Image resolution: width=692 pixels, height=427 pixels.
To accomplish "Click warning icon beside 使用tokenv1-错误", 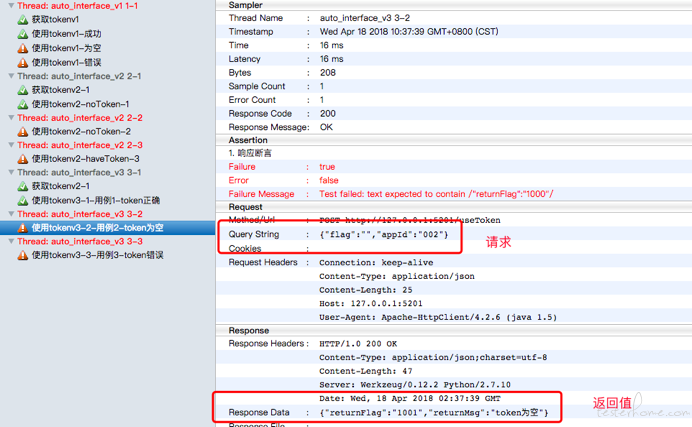I will coord(22,62).
